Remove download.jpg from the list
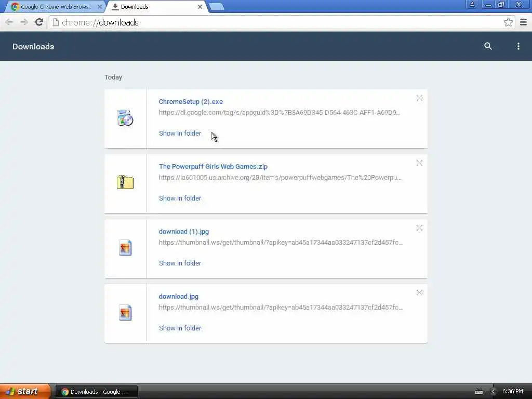 pos(419,292)
